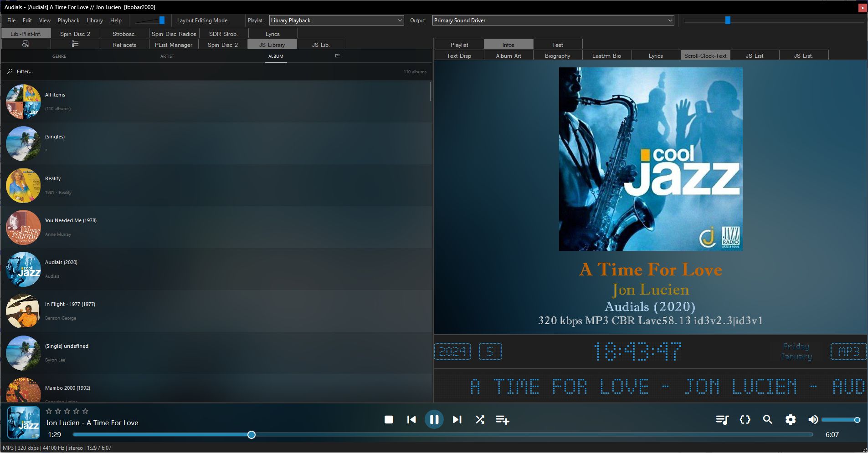
Task: Open the Output device dropdown
Action: (553, 20)
